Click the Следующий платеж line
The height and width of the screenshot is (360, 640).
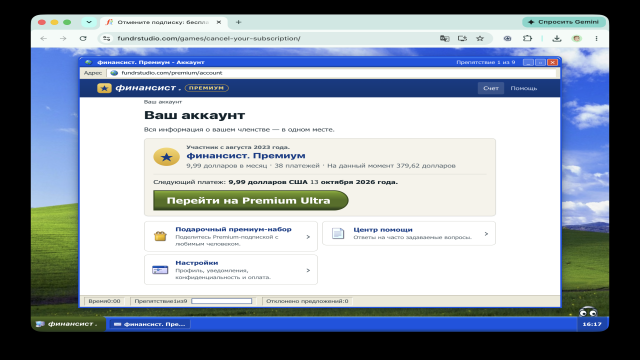click(x=276, y=182)
